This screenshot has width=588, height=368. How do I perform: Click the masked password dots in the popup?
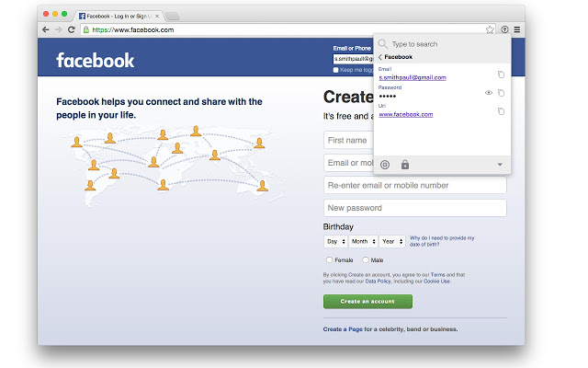click(x=388, y=97)
